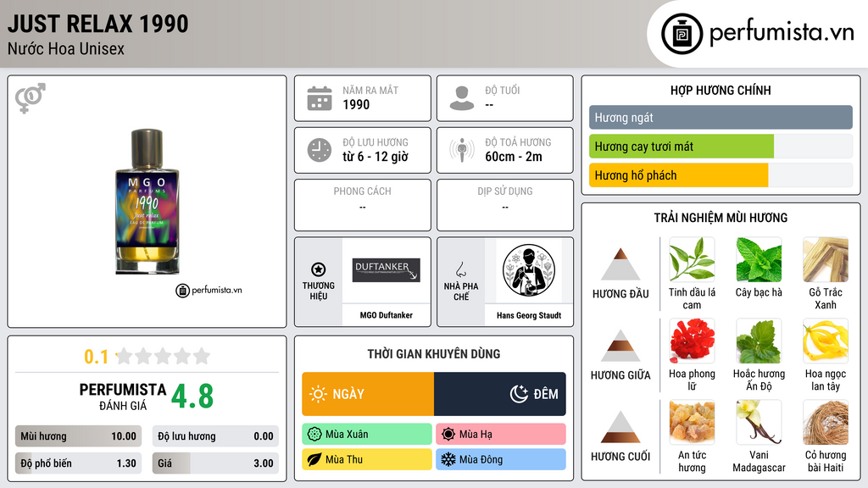This screenshot has height=488, width=868.
Task: Select the Tinh dầu lá cam note image
Action: (x=692, y=259)
